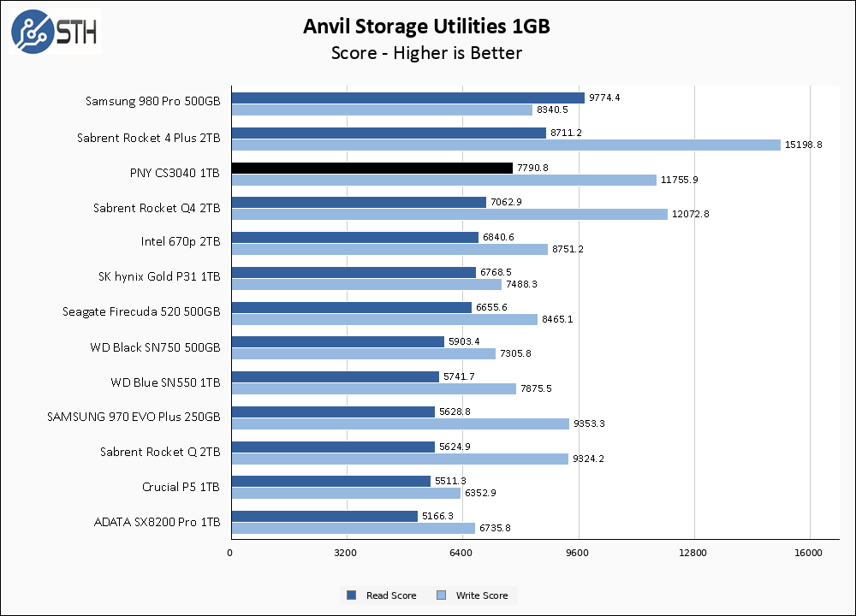Click the value 5511.3
This screenshot has height=616, width=856.
click(x=450, y=481)
